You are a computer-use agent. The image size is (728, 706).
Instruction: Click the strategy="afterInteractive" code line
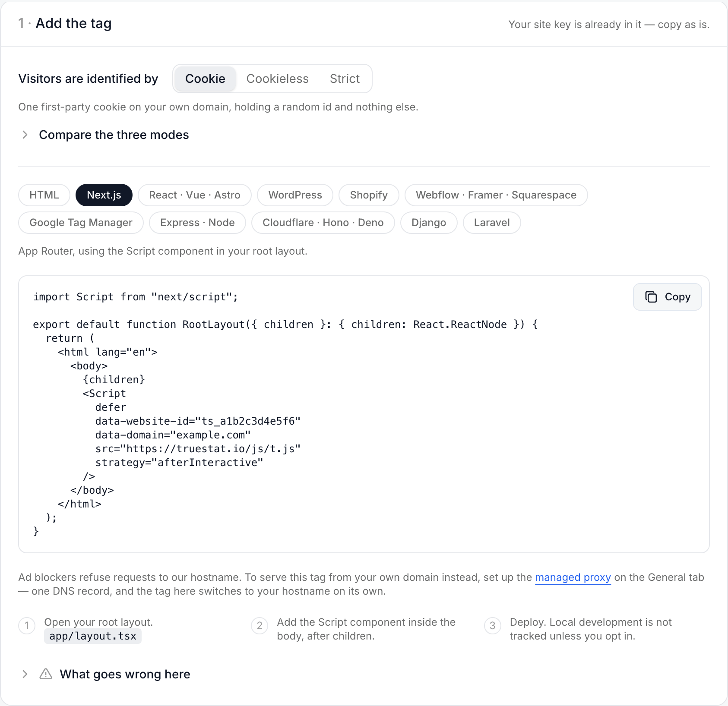click(x=179, y=463)
